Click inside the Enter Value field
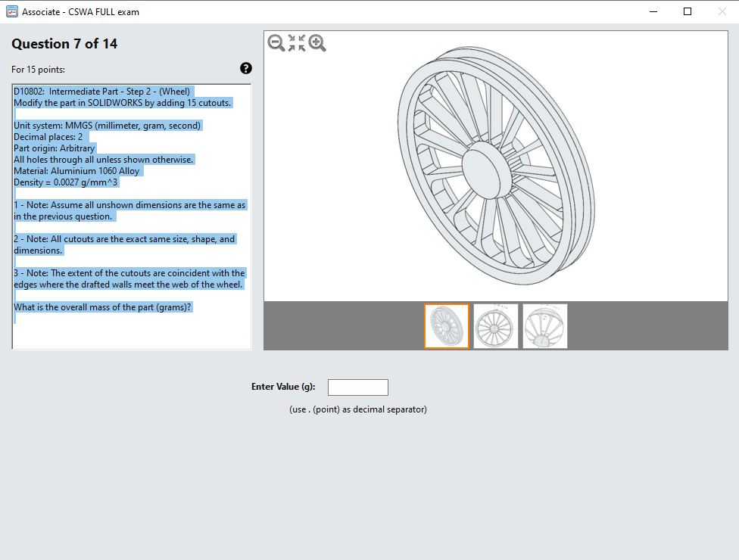The width and height of the screenshot is (739, 560). tap(357, 387)
